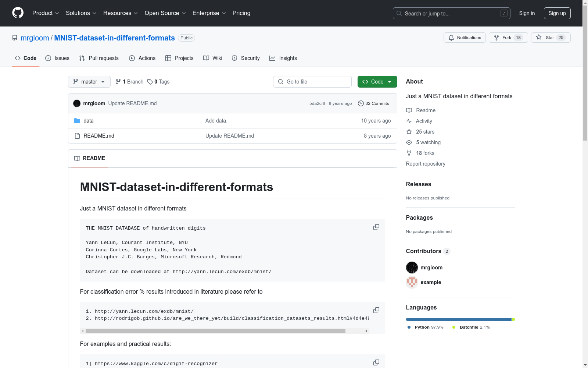Click the GitHub logo icon

(x=18, y=13)
